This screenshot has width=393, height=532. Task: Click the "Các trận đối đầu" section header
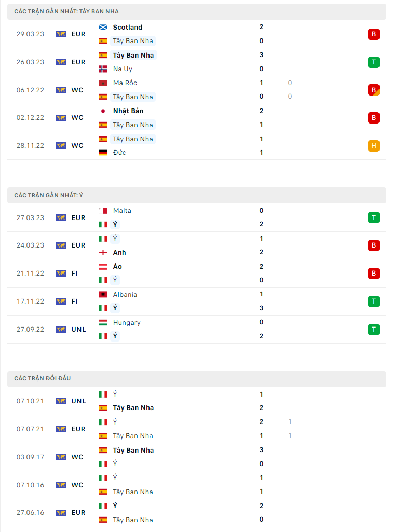tap(43, 378)
